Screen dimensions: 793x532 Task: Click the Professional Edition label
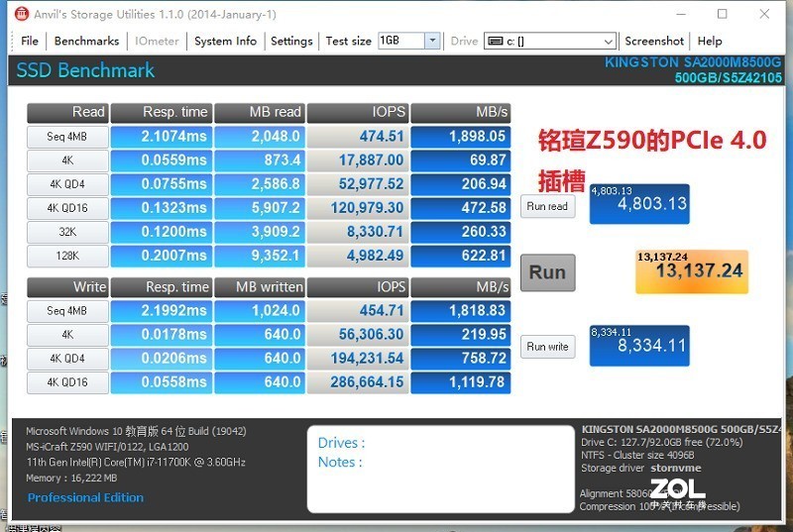pyautogui.click(x=85, y=497)
